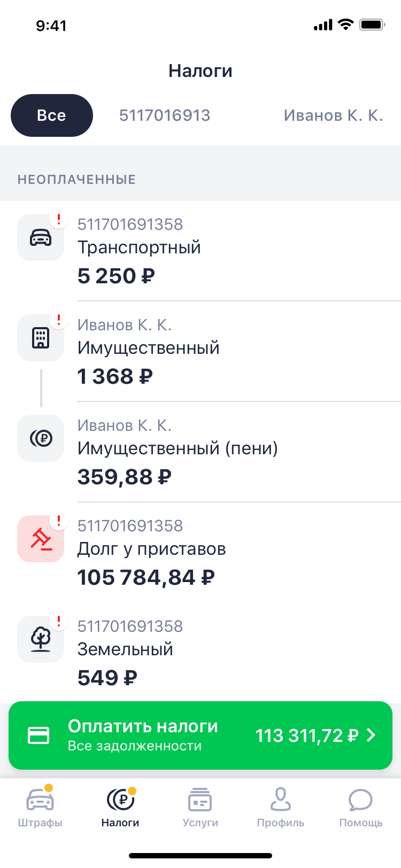Open Помощь chat in the bottom bar

[361, 807]
